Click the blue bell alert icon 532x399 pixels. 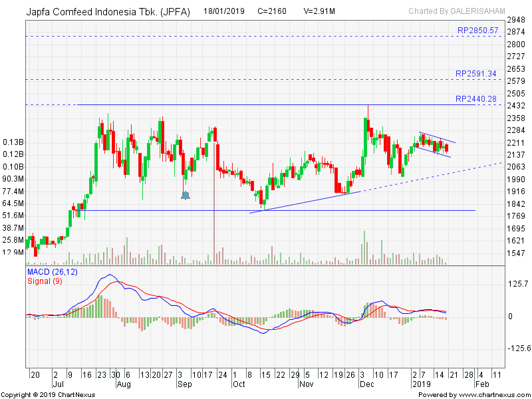(x=186, y=195)
